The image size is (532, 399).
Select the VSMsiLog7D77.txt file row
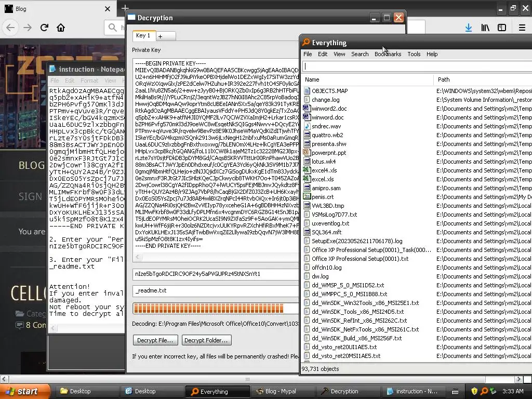click(x=417, y=215)
